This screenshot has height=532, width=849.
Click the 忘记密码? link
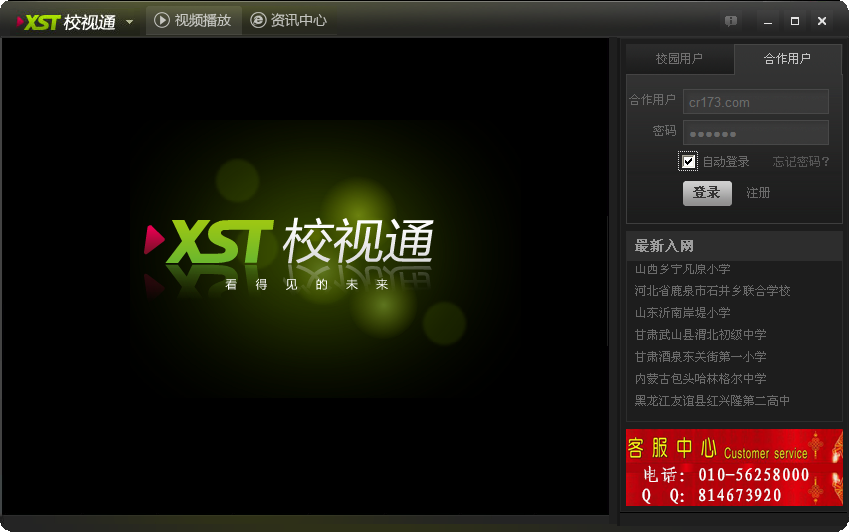pyautogui.click(x=801, y=162)
